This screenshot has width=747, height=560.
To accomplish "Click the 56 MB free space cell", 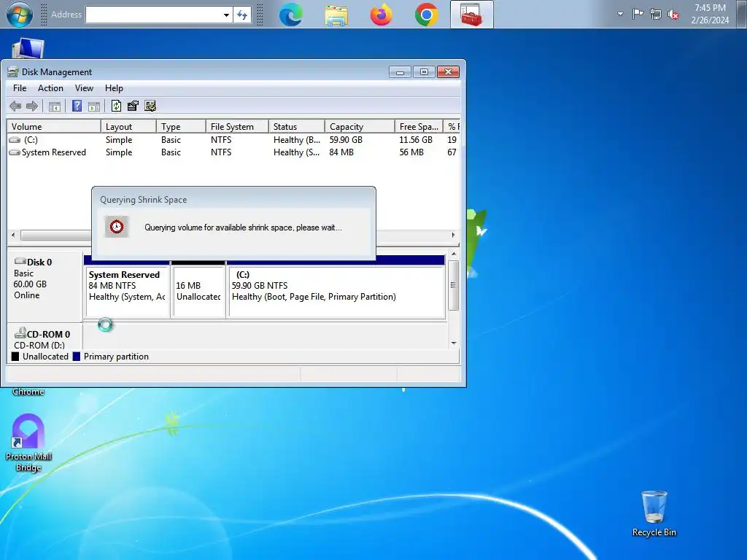I will (x=411, y=152).
